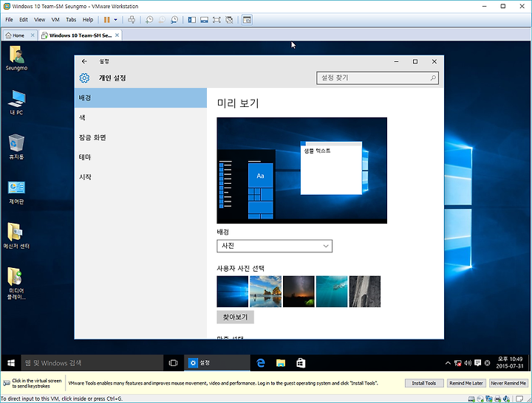This screenshot has width=532, height=403.
Task: Click the CD/DVD device status icon
Action: tap(480, 399)
